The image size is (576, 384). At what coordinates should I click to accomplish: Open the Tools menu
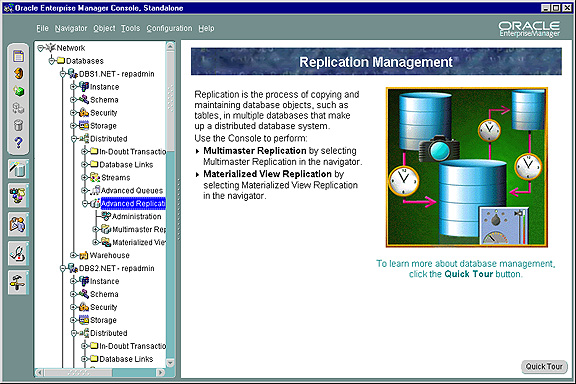[130, 28]
